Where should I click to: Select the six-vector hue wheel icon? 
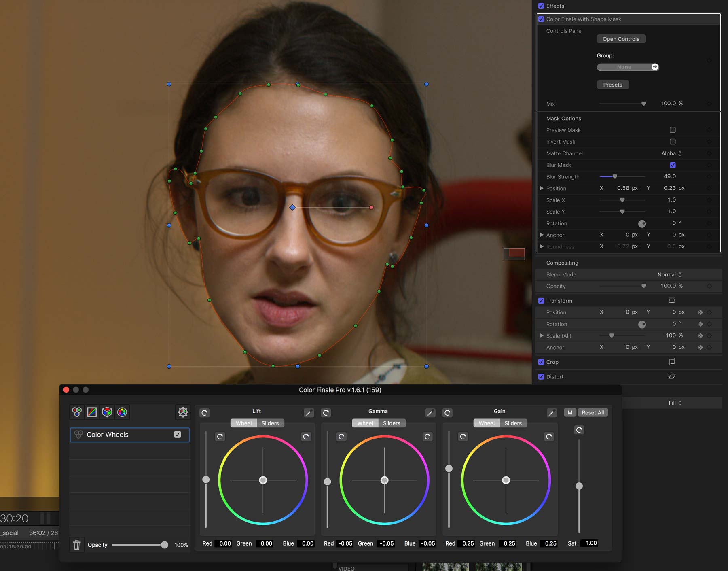pos(122,412)
